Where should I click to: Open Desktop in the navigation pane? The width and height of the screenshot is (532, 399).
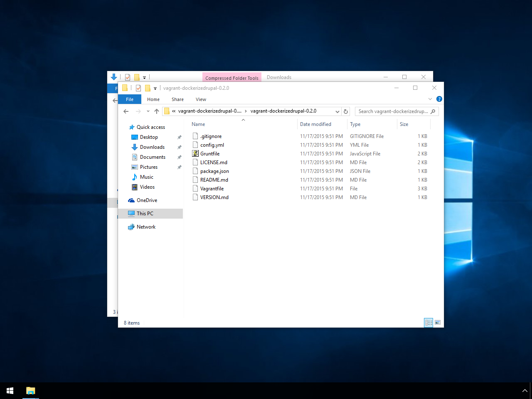coord(149,137)
